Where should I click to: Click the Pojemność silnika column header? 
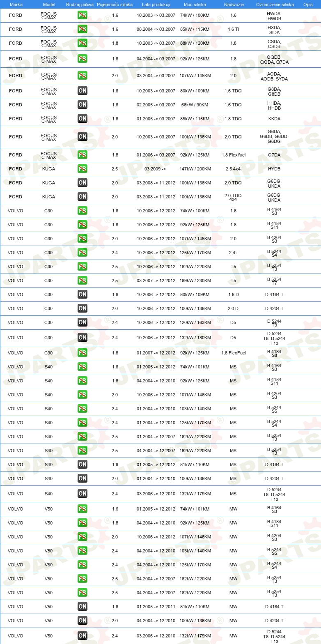115,5
